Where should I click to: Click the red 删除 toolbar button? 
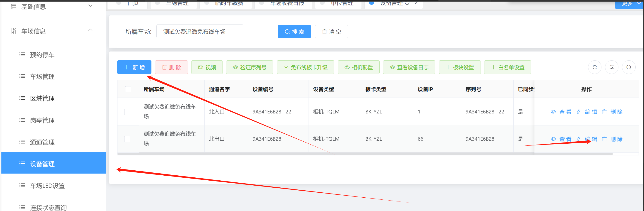click(171, 67)
